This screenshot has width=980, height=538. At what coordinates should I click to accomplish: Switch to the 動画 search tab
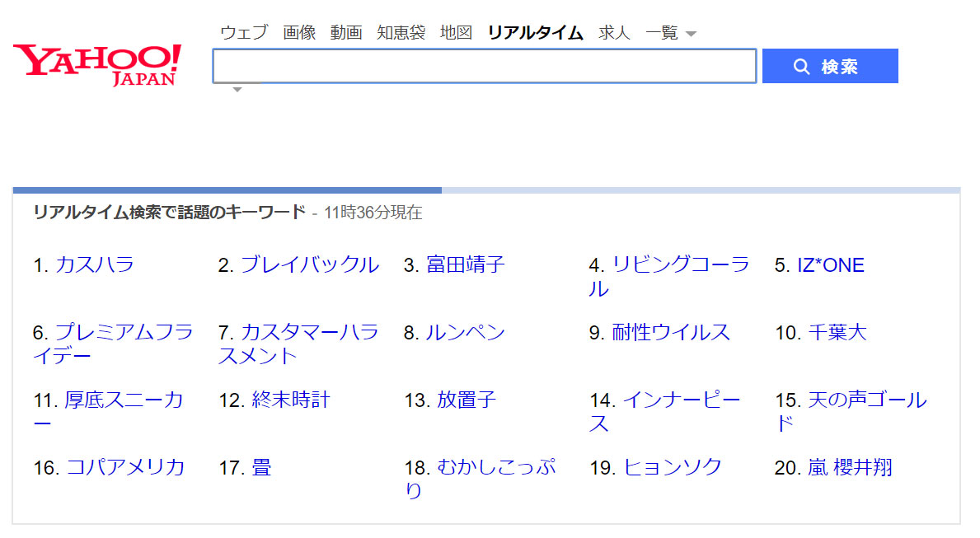coord(345,32)
